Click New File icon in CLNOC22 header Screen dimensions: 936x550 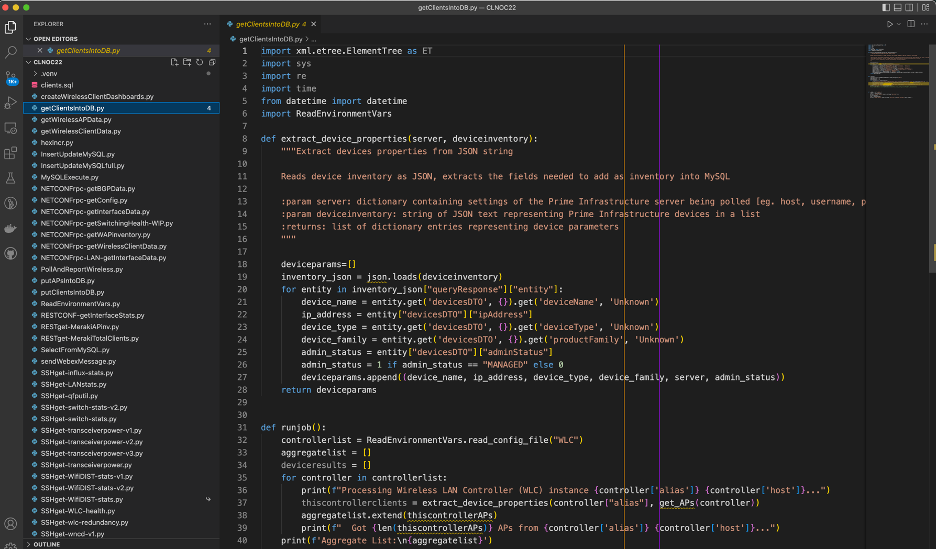pyautogui.click(x=174, y=62)
